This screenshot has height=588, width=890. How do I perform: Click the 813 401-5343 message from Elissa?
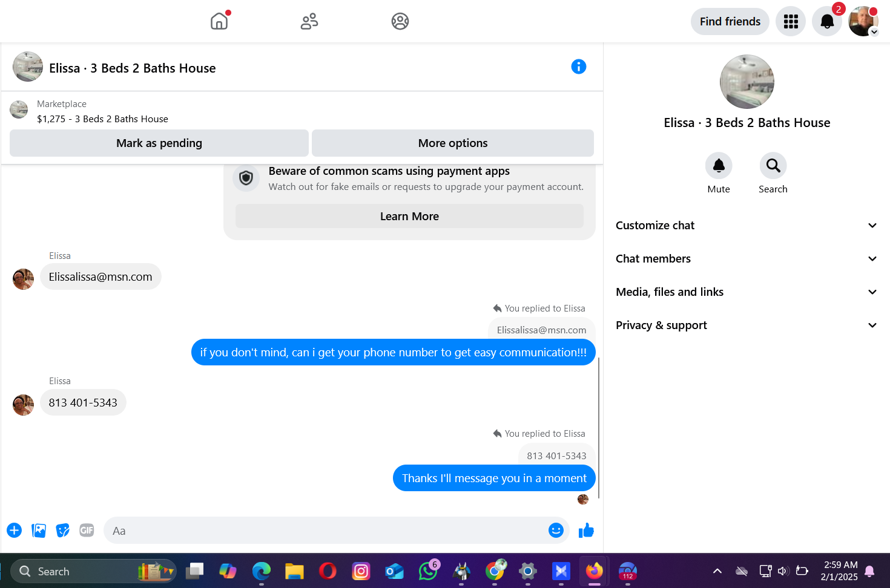click(83, 402)
